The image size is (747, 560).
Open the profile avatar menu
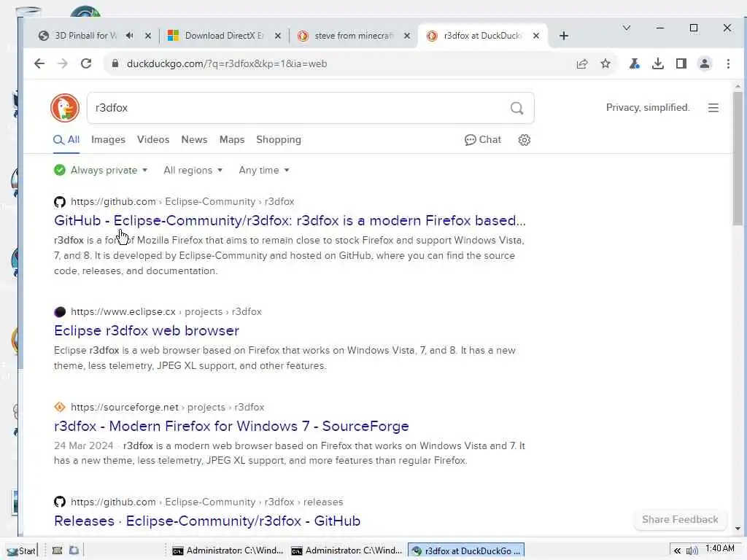pos(705,64)
